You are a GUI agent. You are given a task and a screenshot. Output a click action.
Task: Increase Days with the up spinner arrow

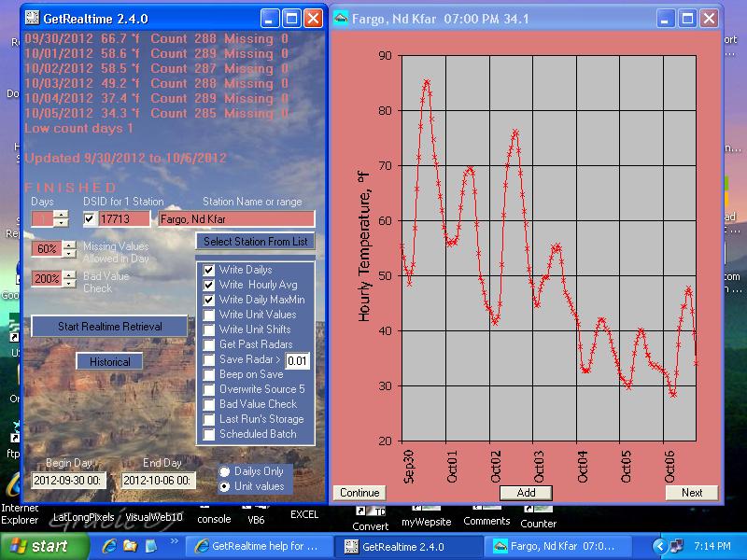60,214
